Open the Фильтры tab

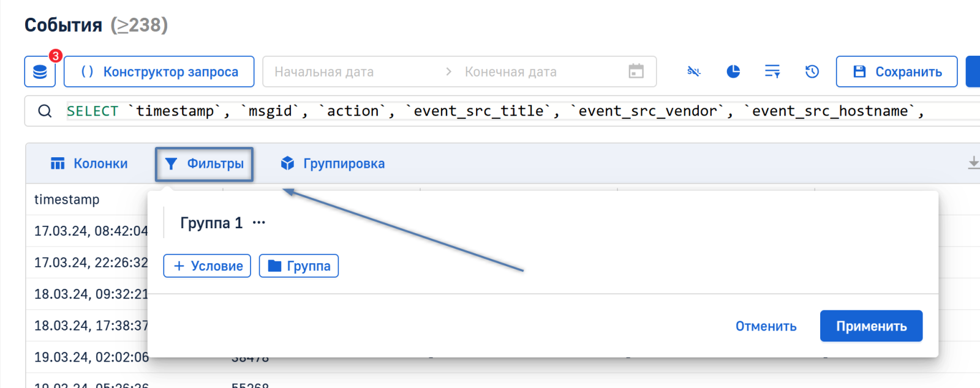click(x=204, y=163)
